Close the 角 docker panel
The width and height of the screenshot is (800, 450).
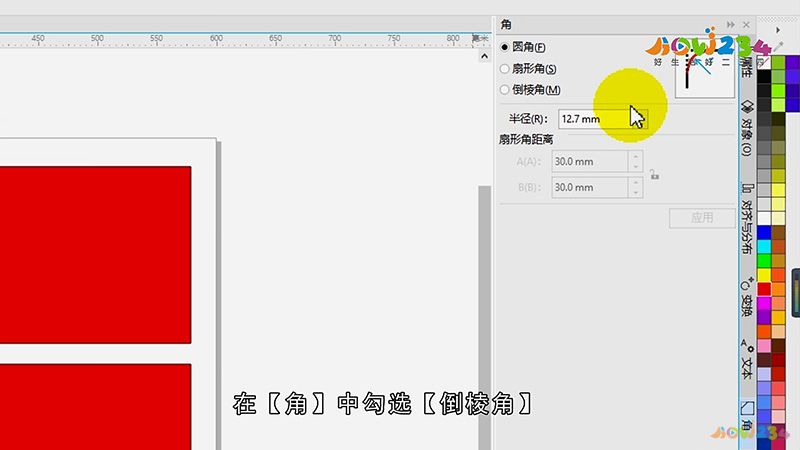pyautogui.click(x=746, y=24)
